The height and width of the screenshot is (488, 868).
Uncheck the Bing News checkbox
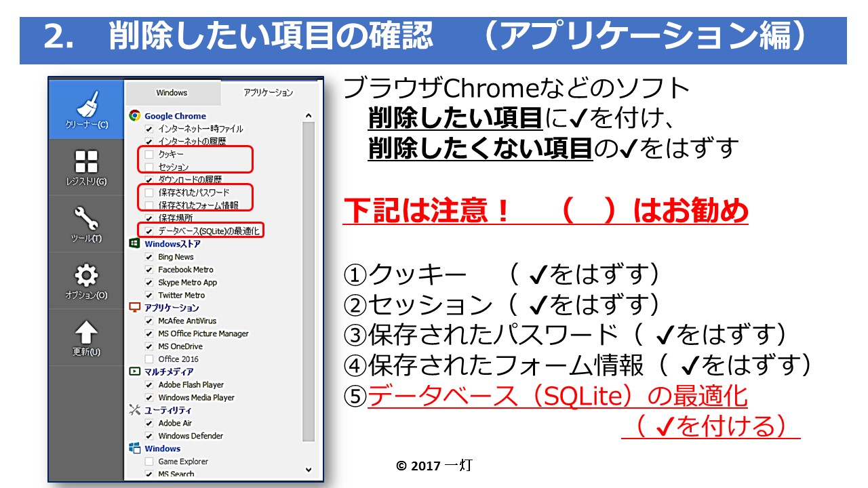coord(149,257)
